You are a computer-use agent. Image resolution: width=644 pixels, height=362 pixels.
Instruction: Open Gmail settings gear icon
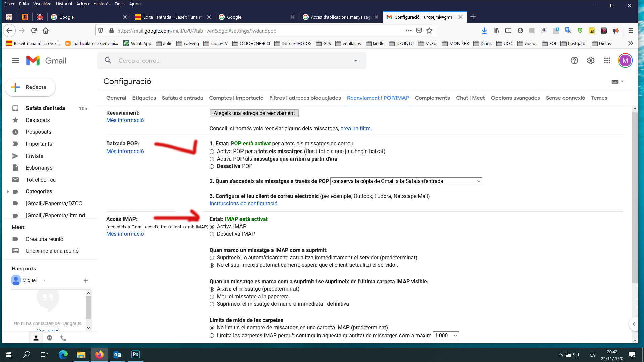coord(591,61)
